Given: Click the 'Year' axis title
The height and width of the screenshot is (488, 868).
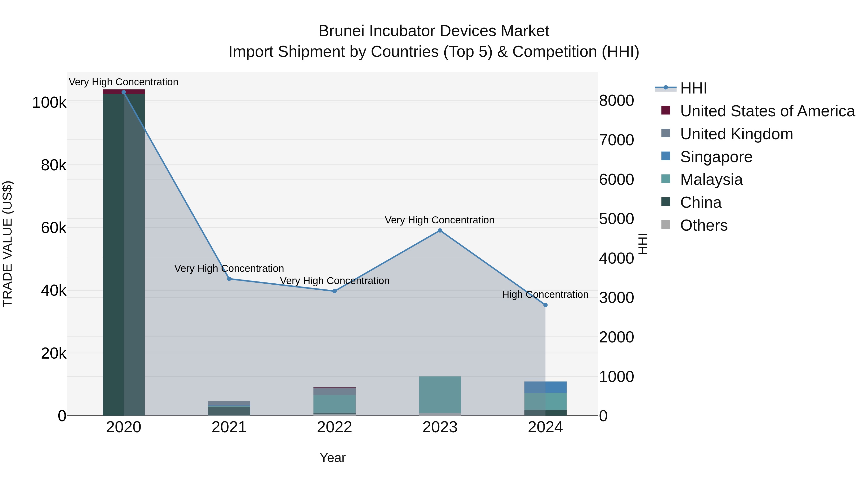Looking at the screenshot, I should pyautogui.click(x=332, y=458).
